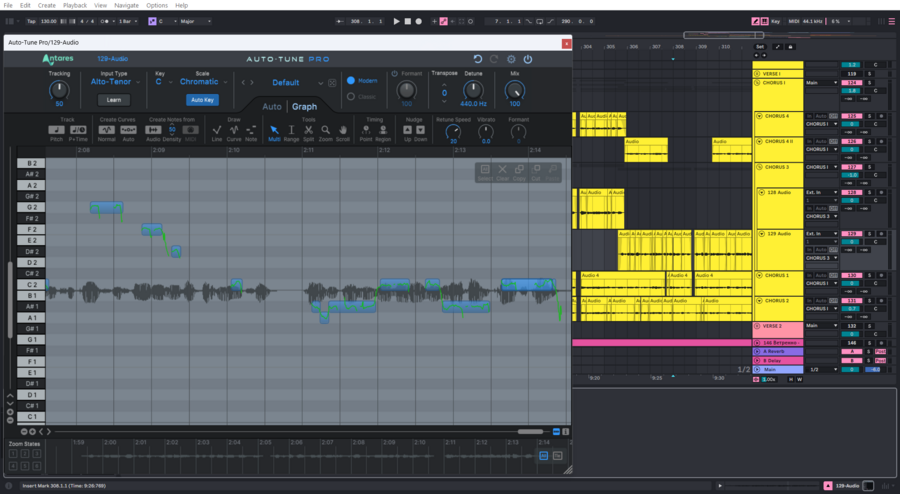Open the Playback menu
Image resolution: width=900 pixels, height=494 pixels.
[74, 5]
